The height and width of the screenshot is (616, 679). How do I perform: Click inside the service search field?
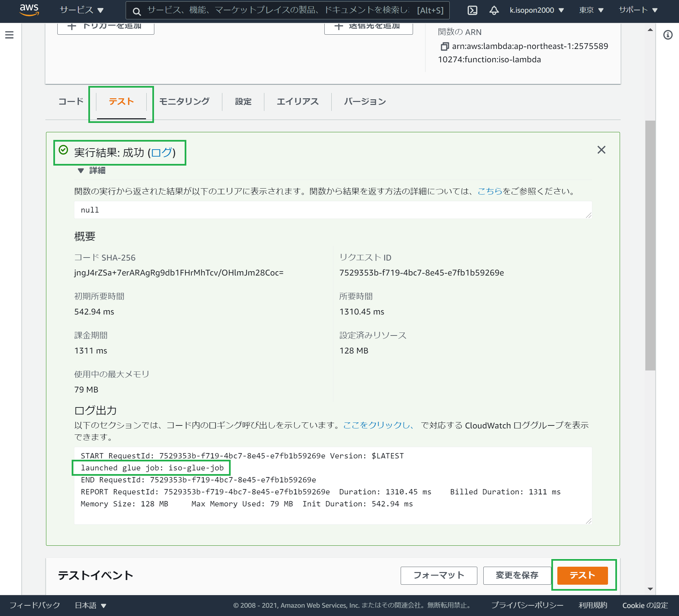(x=269, y=10)
